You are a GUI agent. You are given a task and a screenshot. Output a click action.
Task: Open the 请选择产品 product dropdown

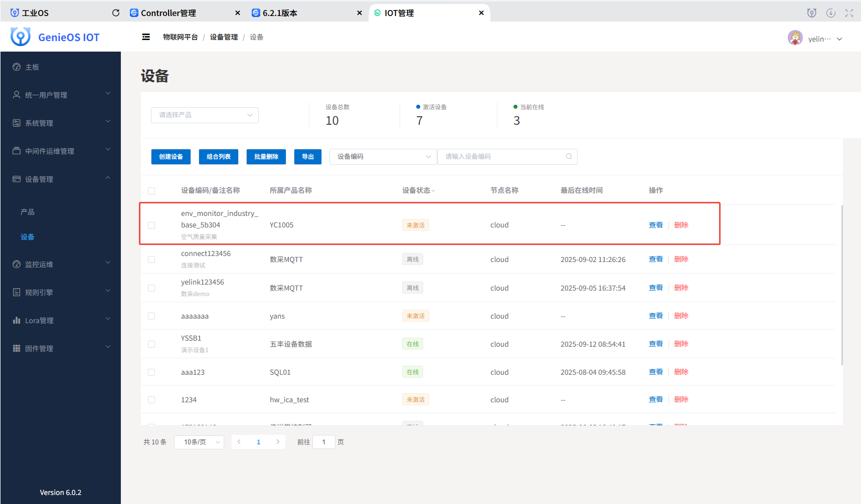(x=205, y=115)
